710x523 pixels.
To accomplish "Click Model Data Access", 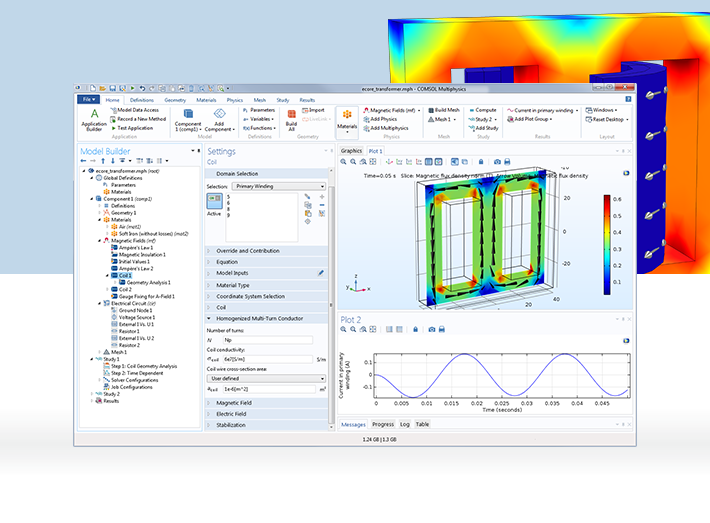I will pos(134,110).
